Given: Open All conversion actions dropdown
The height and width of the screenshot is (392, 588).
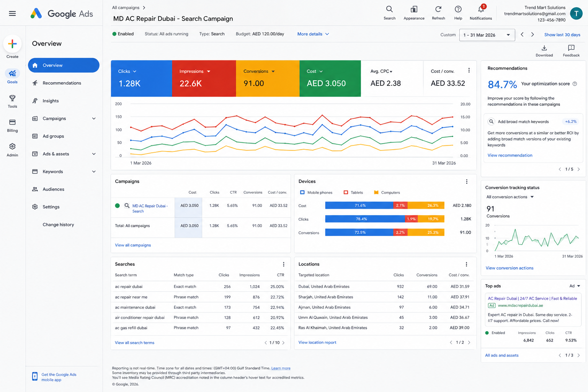Looking at the screenshot, I should (510, 197).
